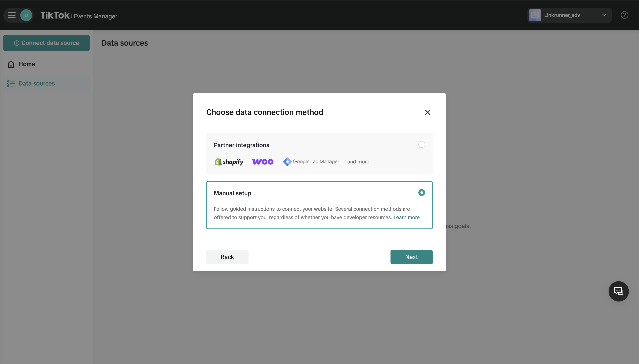
Task: Click the Linkrunner_adv account thumbnail
Action: point(535,15)
